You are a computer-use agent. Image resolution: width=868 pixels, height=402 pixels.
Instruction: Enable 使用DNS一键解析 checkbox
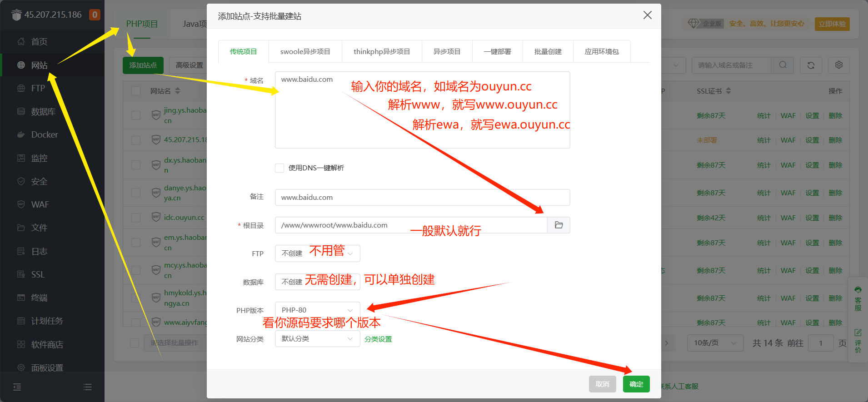pyautogui.click(x=279, y=168)
